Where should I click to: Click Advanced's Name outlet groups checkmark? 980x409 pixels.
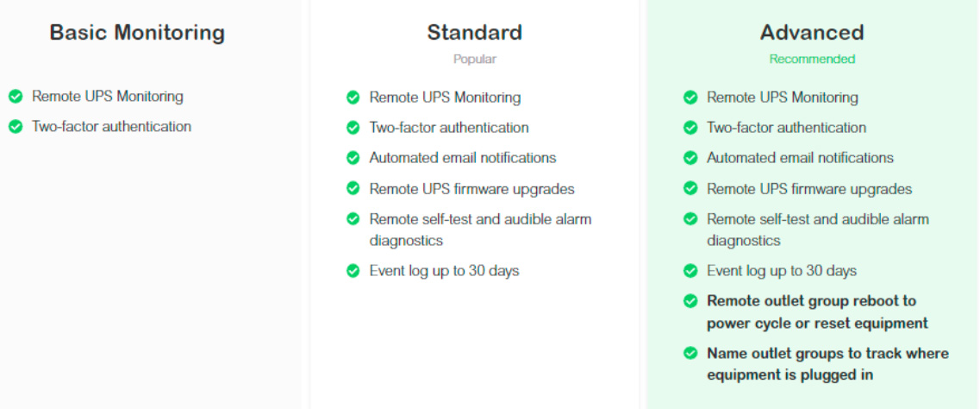point(690,353)
